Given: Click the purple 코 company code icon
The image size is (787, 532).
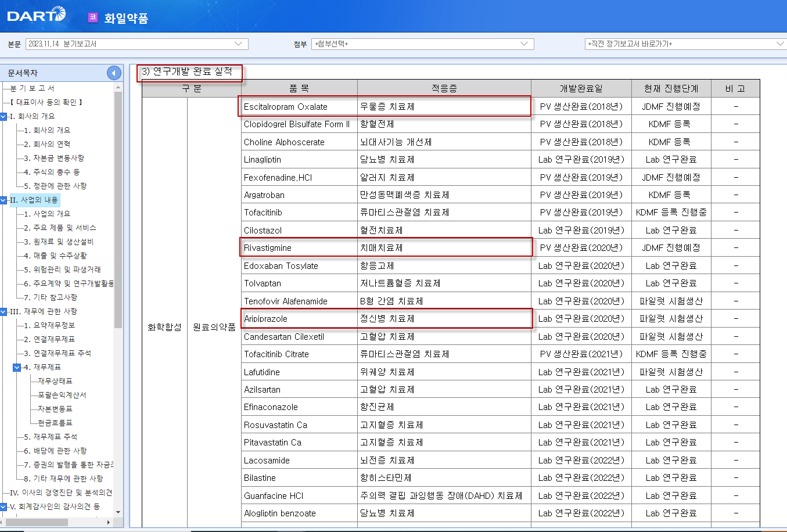Looking at the screenshot, I should [93, 19].
